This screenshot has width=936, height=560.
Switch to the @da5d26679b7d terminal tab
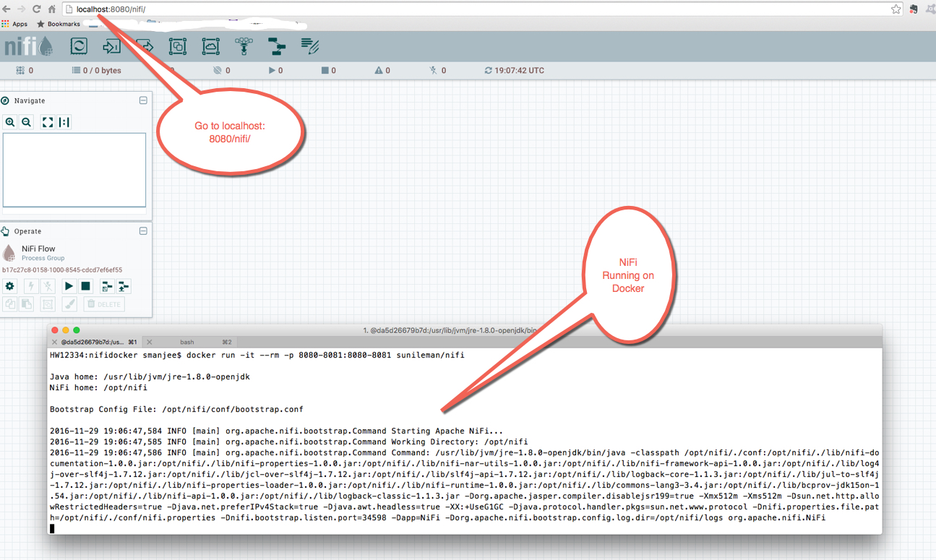(94, 342)
